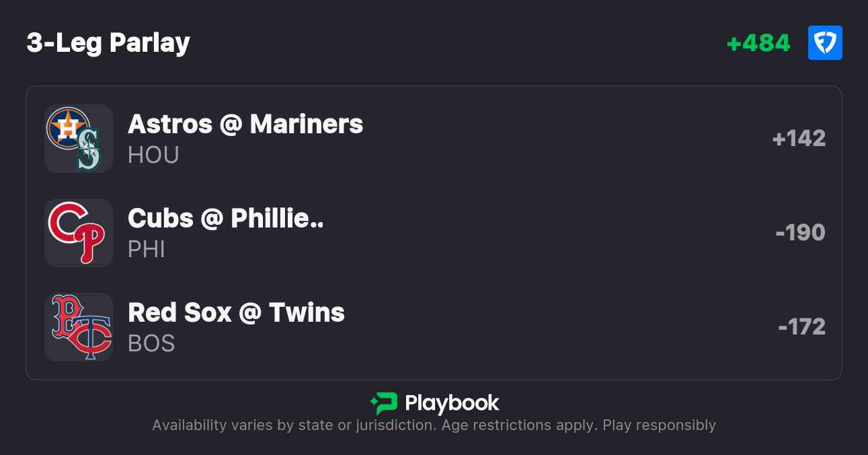Select the Red Sox @ Twins matchup title

(236, 313)
